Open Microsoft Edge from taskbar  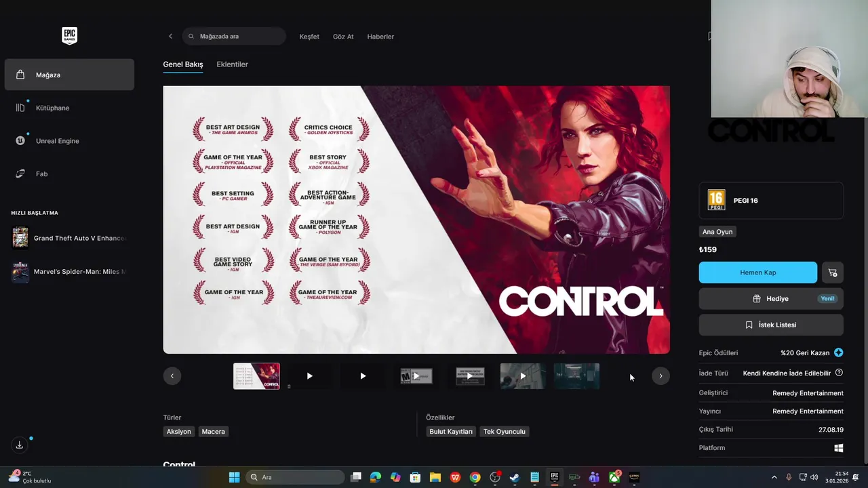tap(376, 477)
